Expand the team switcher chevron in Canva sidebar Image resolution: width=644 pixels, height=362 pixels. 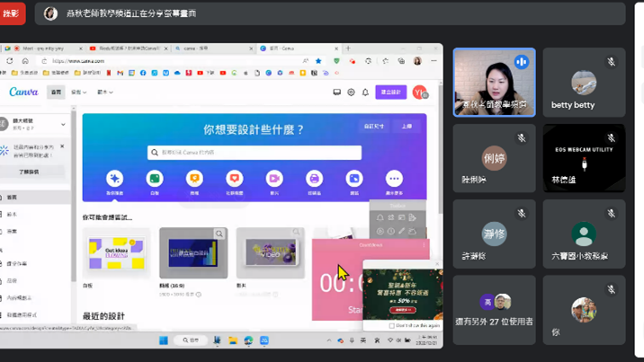(63, 124)
